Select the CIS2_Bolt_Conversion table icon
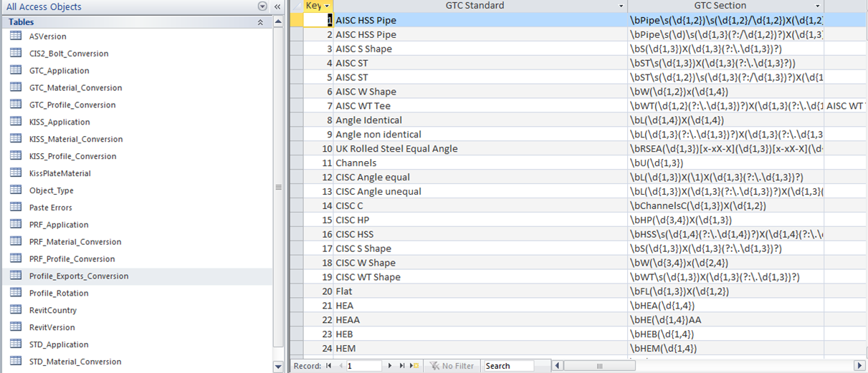868x373 pixels. (16, 53)
